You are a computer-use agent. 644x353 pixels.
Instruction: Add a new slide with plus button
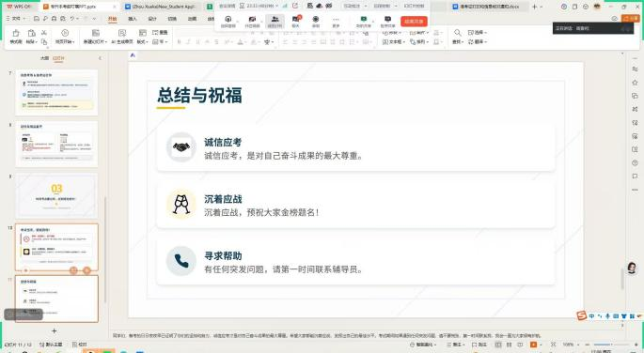pos(54,330)
